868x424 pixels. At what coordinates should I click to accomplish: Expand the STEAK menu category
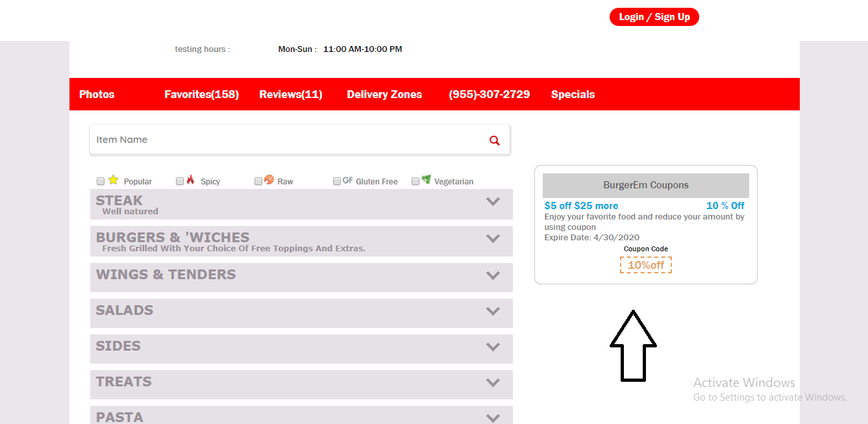pos(493,201)
